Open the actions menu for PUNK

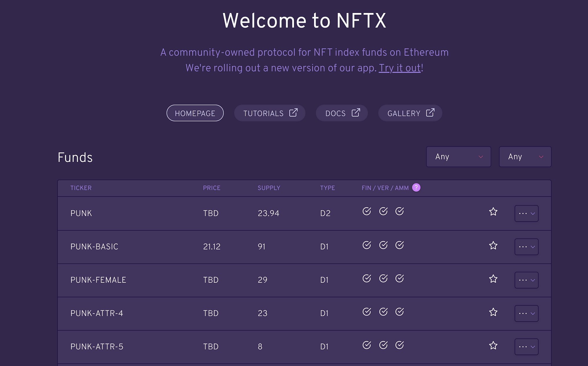(x=526, y=213)
